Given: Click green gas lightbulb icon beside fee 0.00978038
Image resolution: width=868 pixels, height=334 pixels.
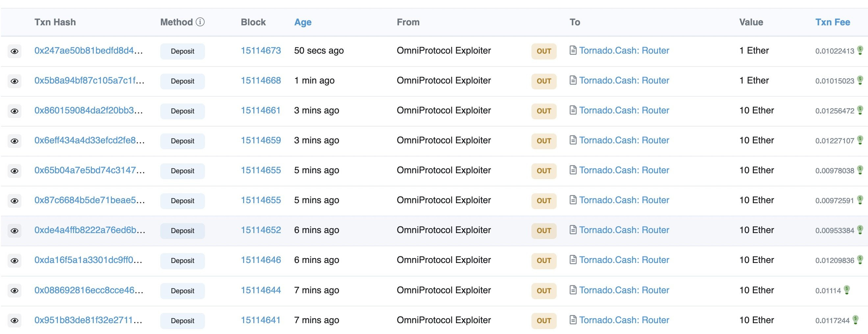Looking at the screenshot, I should 860,170.
